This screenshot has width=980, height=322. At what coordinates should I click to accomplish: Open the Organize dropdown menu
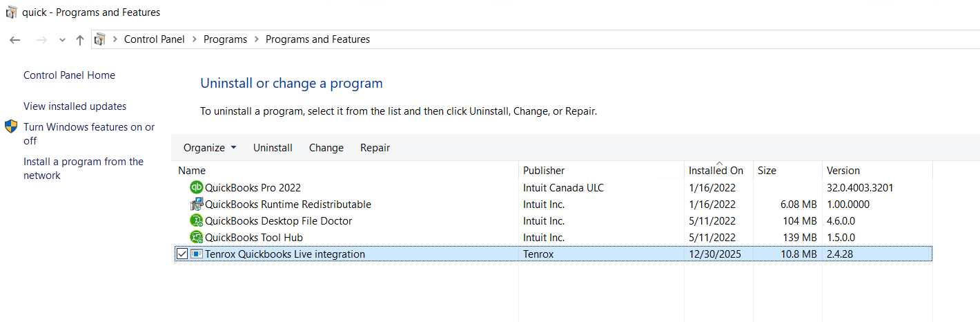tap(210, 148)
